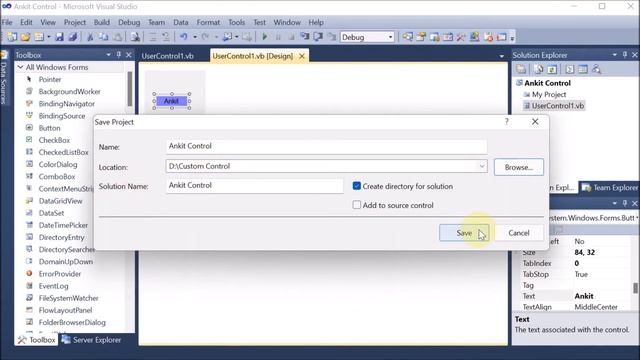Open the File menu
The image size is (640, 360).
click(7, 22)
